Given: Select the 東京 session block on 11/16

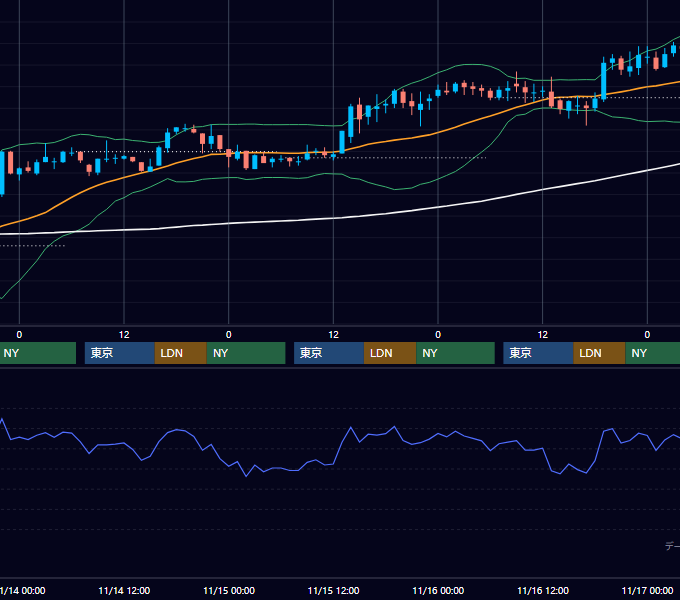Looking at the screenshot, I should [x=538, y=353].
